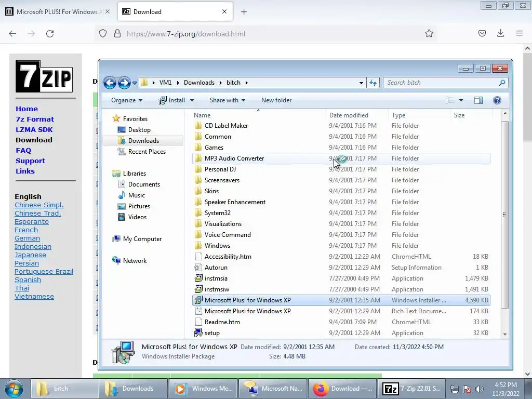Open the FAQ link on 7-zip site
Screen dimensions: 532x399
tap(23, 150)
